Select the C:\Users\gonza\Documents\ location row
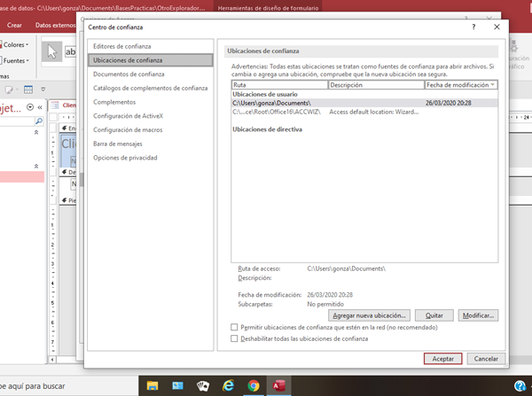 364,103
